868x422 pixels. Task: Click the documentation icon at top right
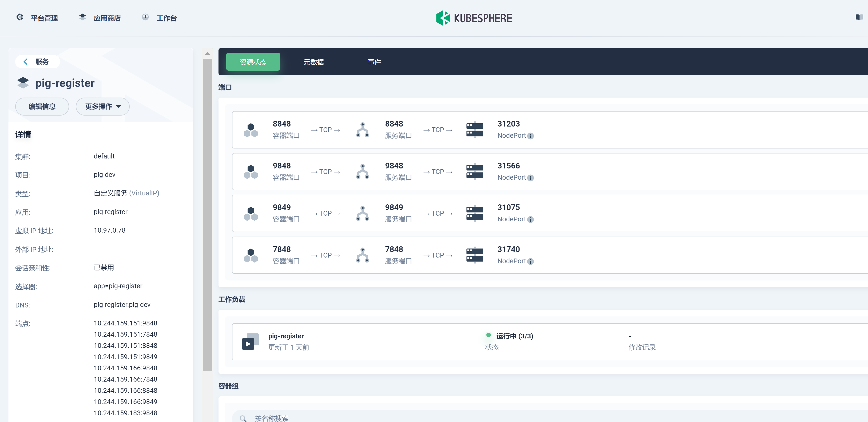(859, 17)
